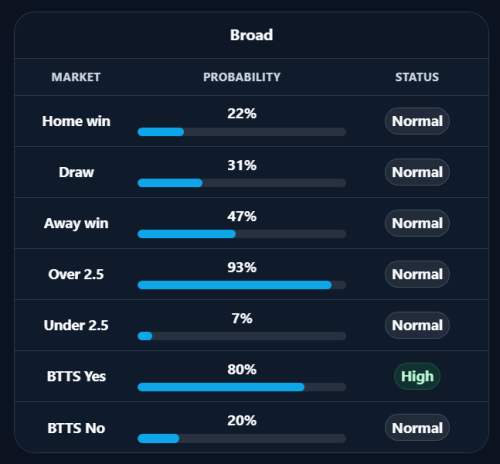
Task: Click the Normal badge for Over 2.5
Action: tap(417, 274)
